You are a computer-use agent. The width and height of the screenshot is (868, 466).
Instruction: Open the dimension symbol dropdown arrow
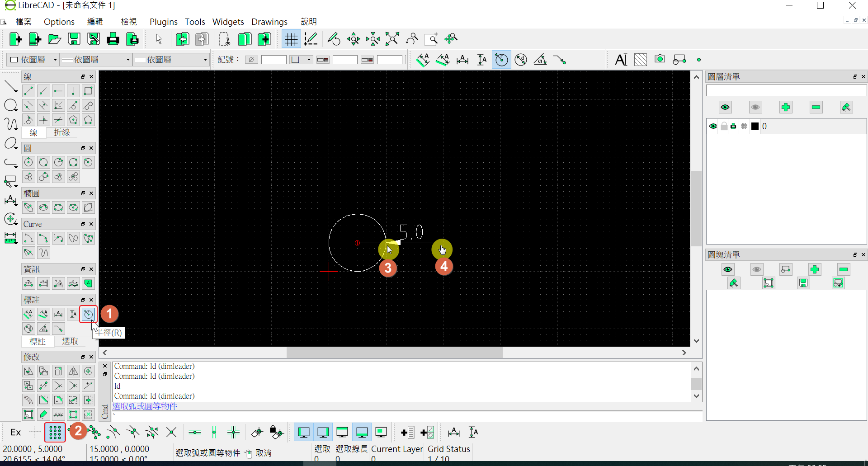(309, 60)
